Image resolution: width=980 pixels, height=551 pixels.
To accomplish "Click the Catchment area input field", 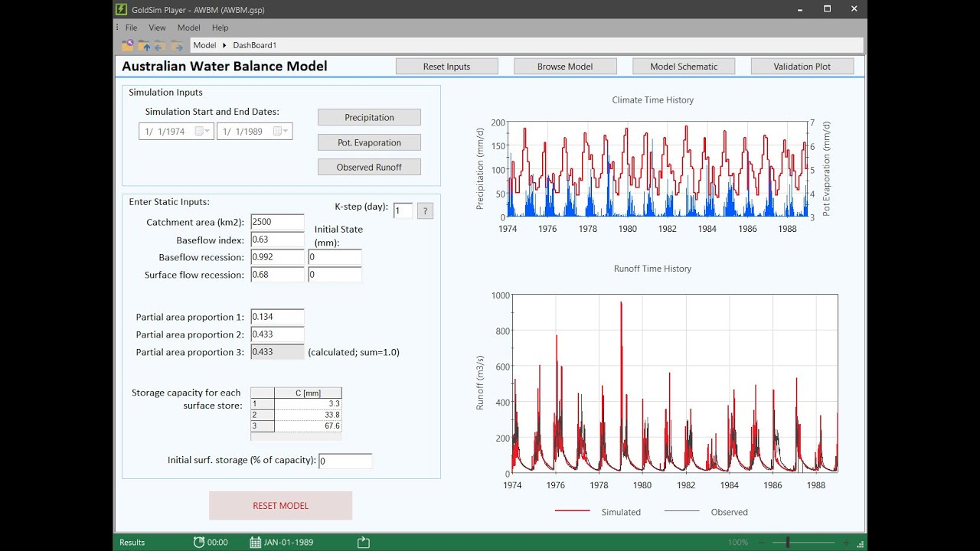I will click(277, 222).
